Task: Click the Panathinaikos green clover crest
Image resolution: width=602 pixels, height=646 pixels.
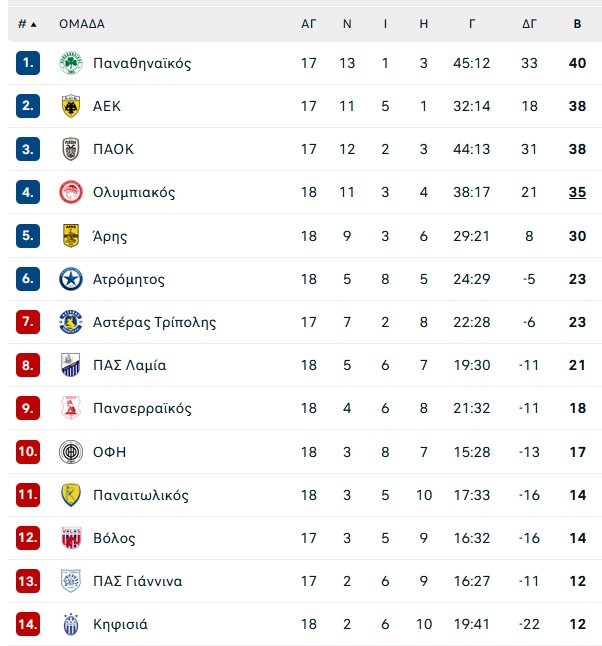Action: pos(71,63)
